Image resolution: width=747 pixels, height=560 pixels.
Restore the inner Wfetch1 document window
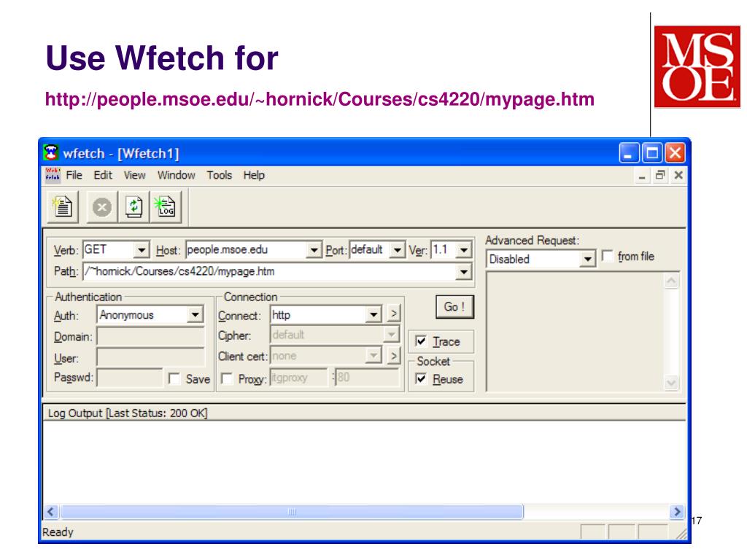point(660,175)
